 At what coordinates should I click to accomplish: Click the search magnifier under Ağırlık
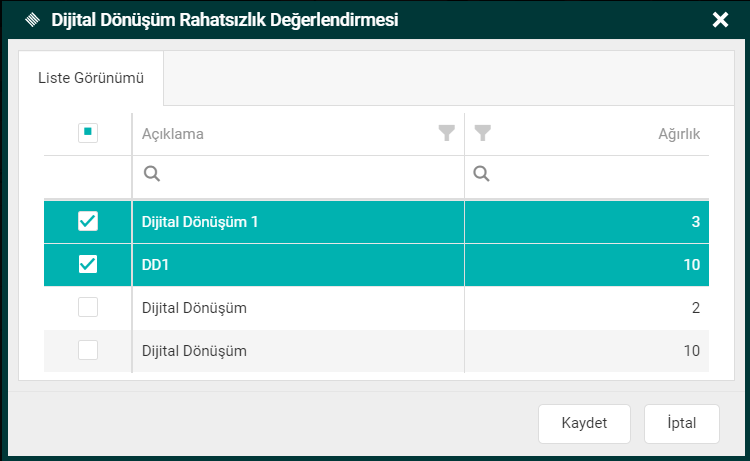[481, 174]
